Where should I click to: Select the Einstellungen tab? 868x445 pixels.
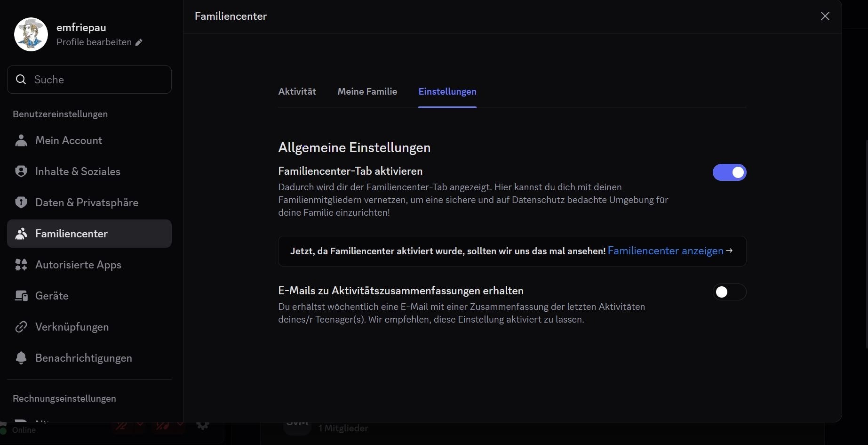click(447, 91)
